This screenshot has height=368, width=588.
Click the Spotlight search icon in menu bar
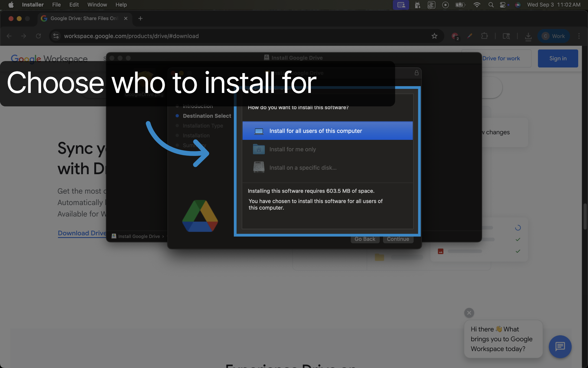point(491,5)
